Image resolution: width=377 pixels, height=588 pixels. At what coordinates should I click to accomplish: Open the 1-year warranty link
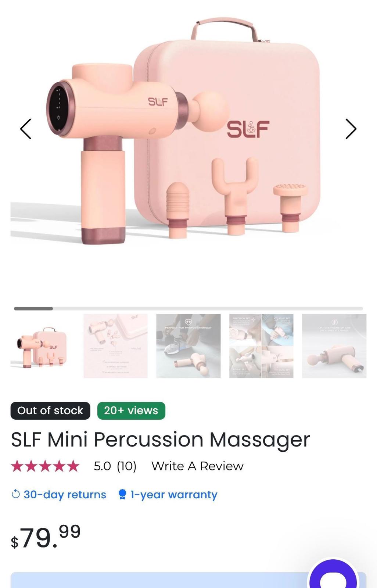click(x=174, y=495)
